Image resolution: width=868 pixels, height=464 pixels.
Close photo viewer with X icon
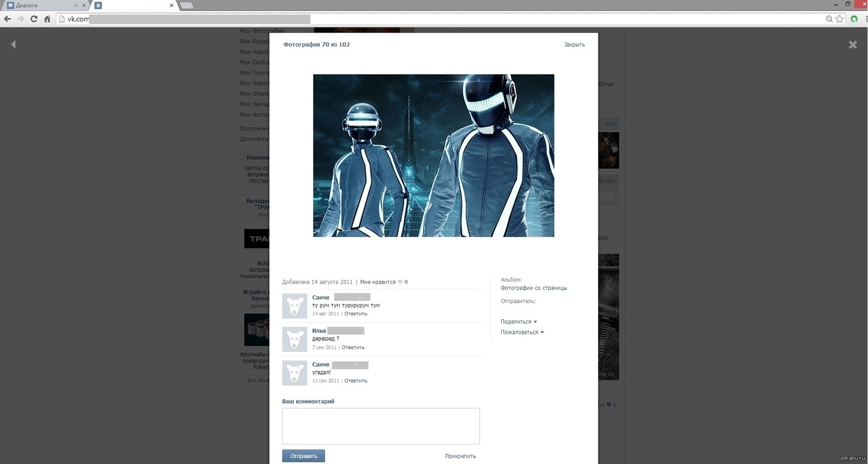coord(852,44)
